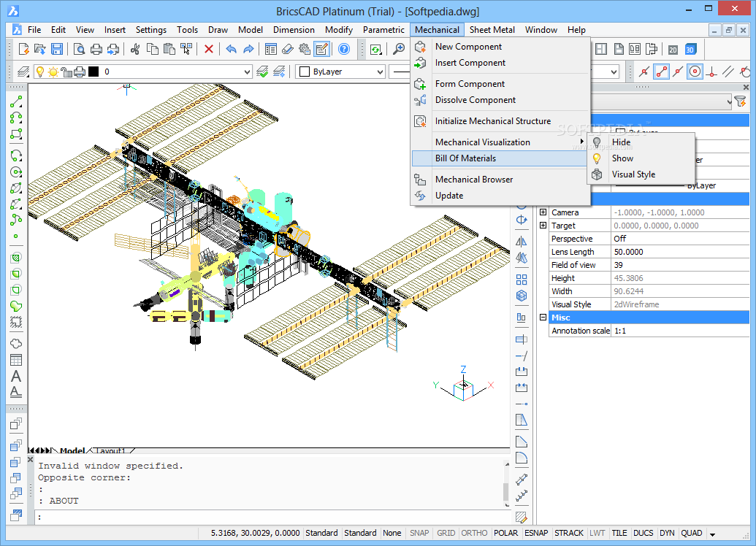Open the Parametric menu
The image size is (756, 546).
point(383,30)
